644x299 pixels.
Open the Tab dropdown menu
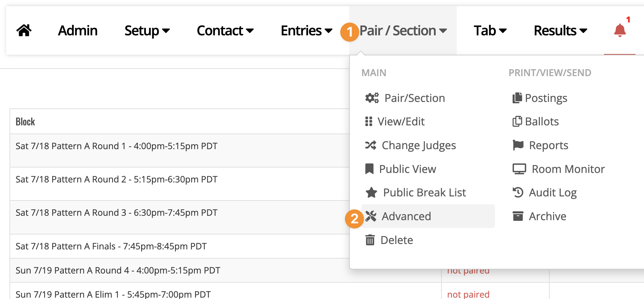pyautogui.click(x=490, y=31)
